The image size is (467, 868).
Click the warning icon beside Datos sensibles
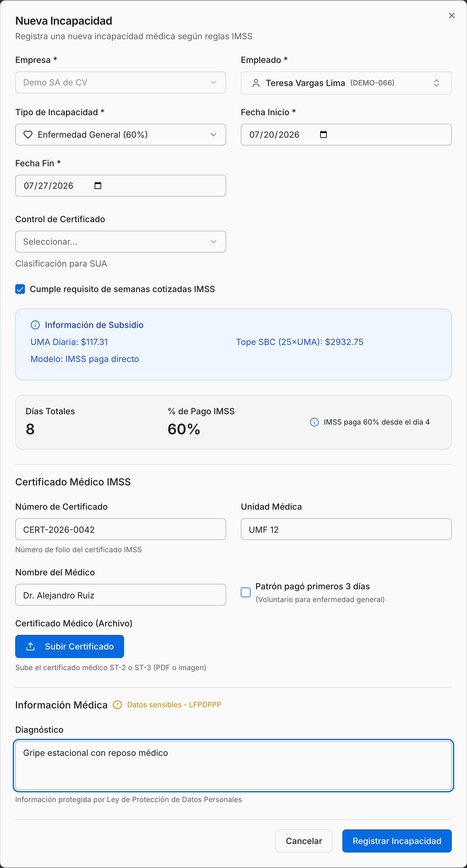(117, 704)
